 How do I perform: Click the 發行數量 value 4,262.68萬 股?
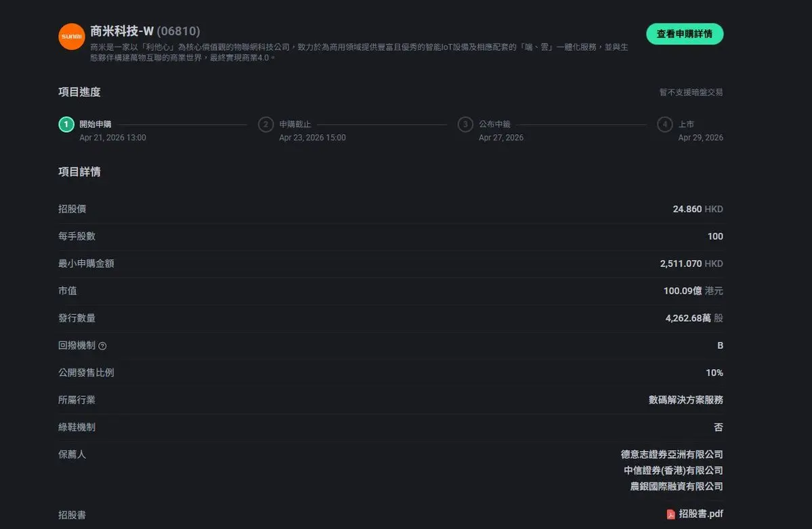(x=694, y=318)
